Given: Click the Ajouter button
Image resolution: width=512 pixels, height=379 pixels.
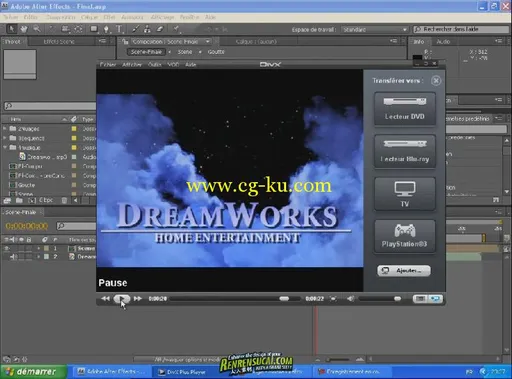Looking at the screenshot, I should [404, 271].
